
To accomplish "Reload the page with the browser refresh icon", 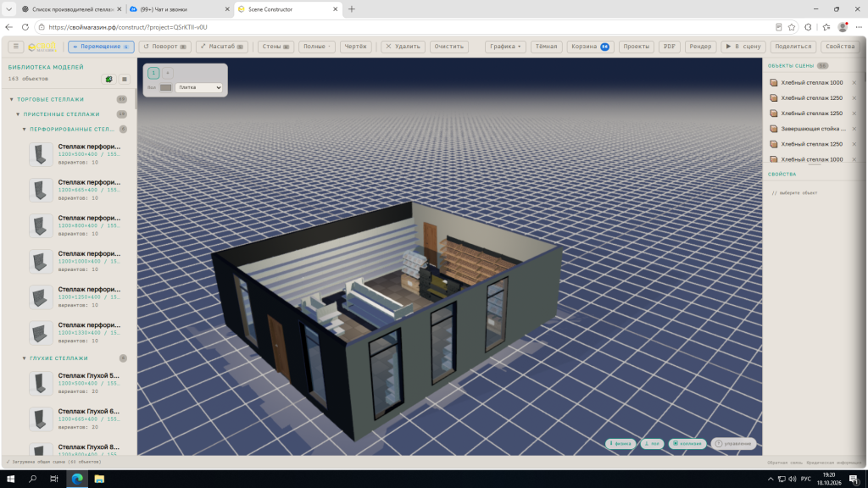I will (25, 27).
